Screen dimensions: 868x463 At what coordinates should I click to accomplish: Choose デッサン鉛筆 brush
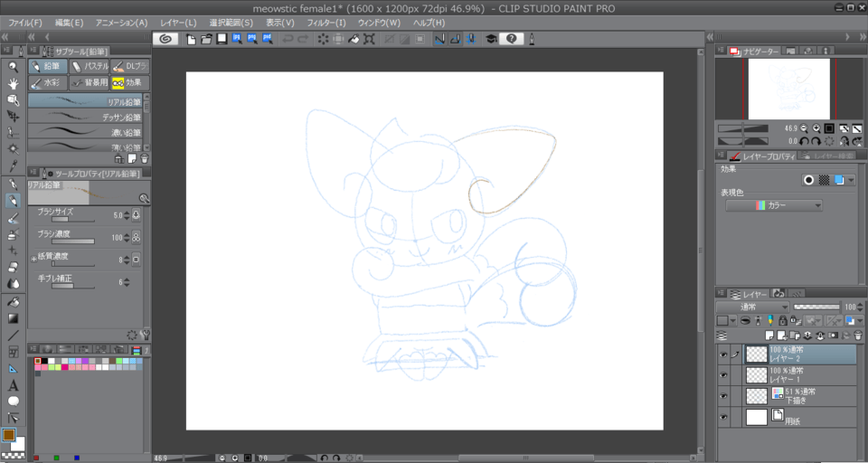[85, 118]
